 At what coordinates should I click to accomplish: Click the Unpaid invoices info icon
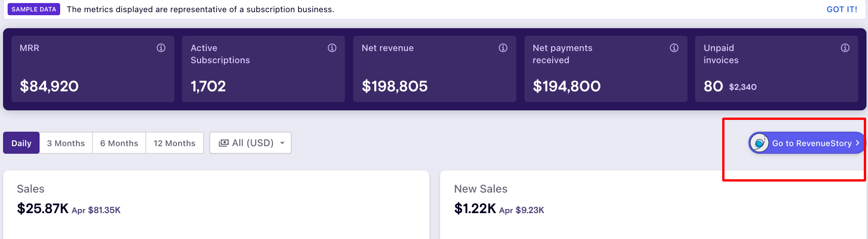pyautogui.click(x=845, y=48)
